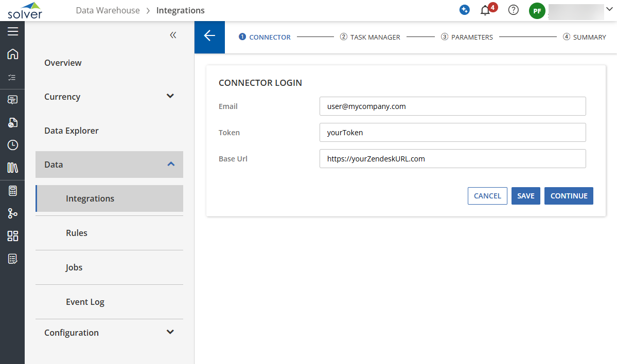This screenshot has height=364, width=617.
Task: Open the hamburger menu in sidebar
Action: point(12,32)
